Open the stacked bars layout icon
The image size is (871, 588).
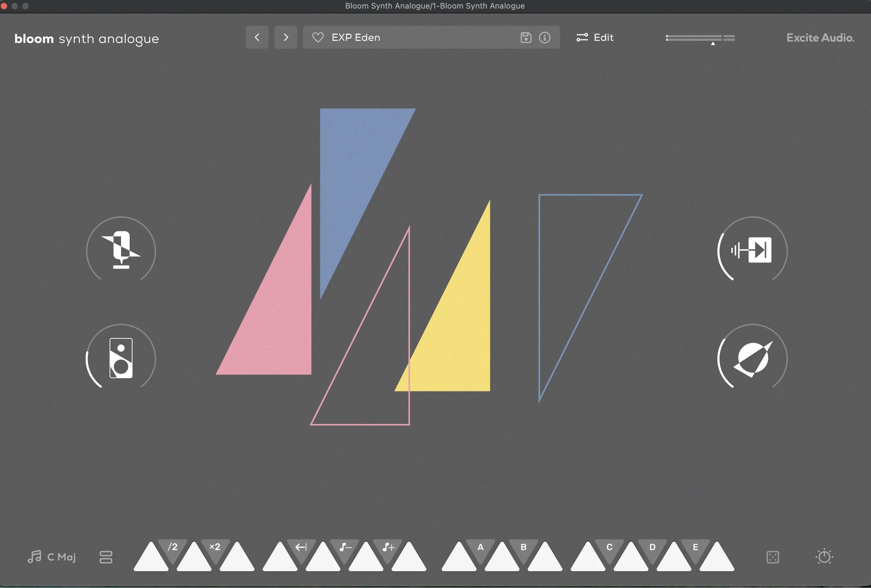tap(106, 557)
